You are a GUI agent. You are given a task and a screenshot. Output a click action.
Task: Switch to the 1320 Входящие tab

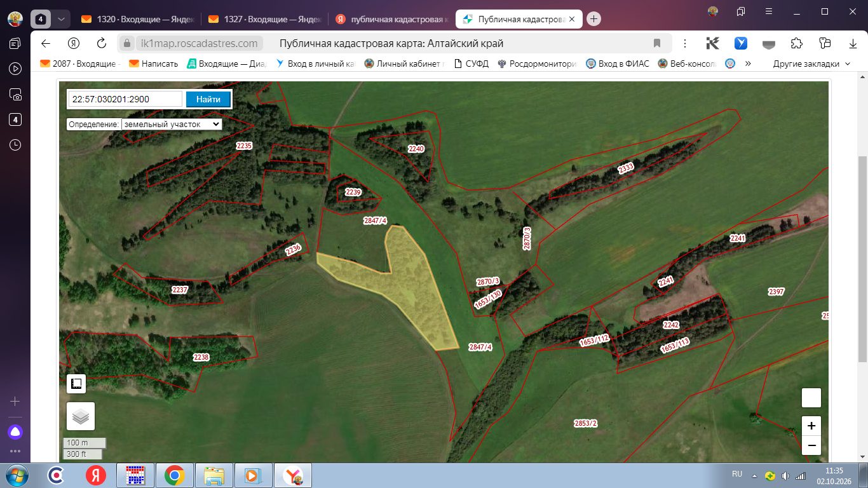(x=138, y=19)
